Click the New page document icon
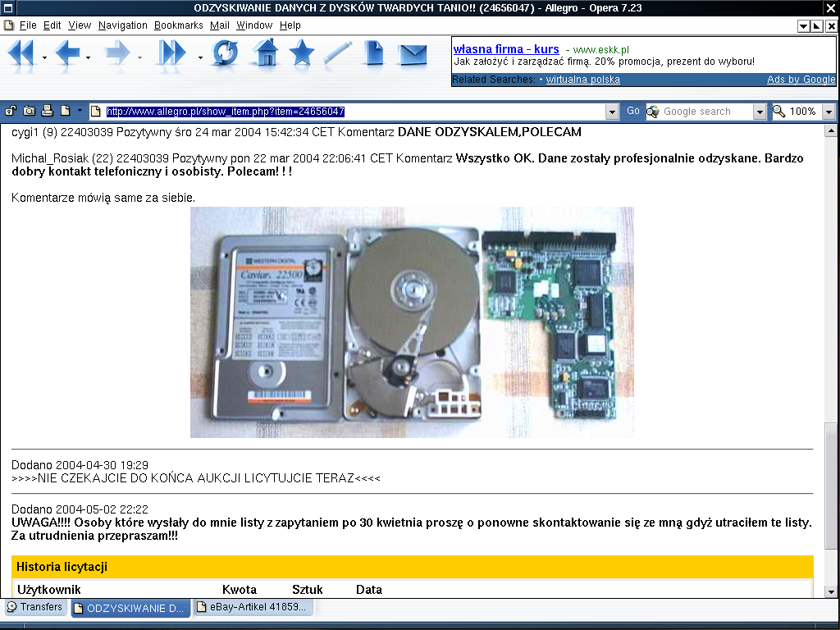The height and width of the screenshot is (630, 840). tap(374, 53)
